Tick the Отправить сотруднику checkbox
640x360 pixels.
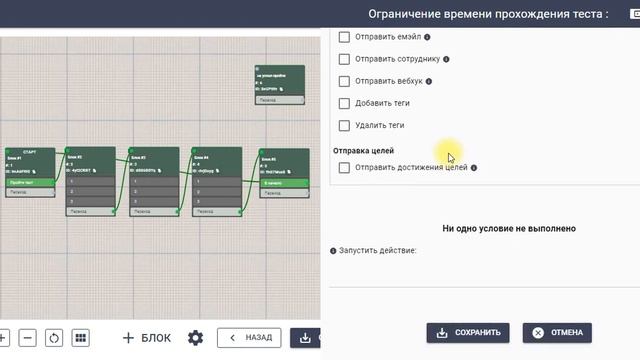coord(344,59)
